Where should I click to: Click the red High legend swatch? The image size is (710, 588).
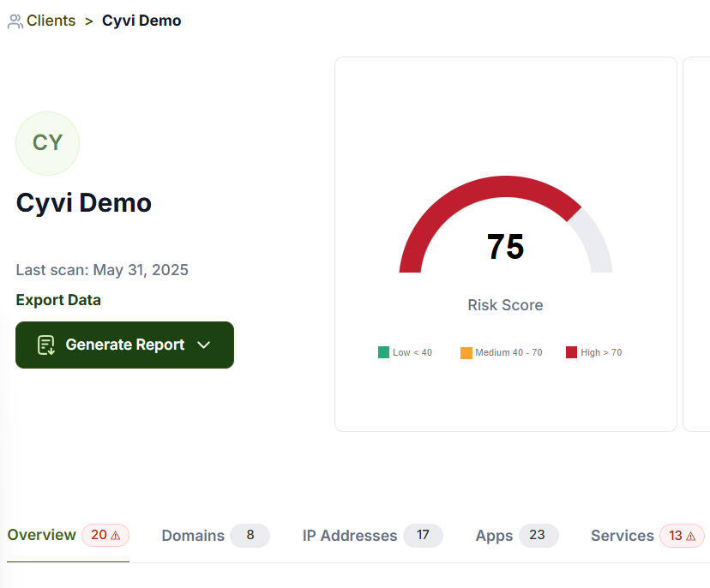[x=571, y=352]
